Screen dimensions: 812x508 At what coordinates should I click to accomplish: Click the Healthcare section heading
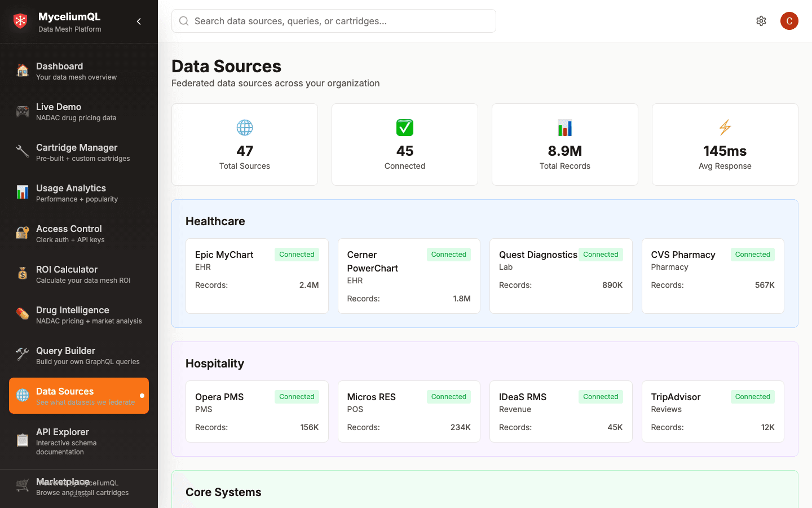point(215,221)
